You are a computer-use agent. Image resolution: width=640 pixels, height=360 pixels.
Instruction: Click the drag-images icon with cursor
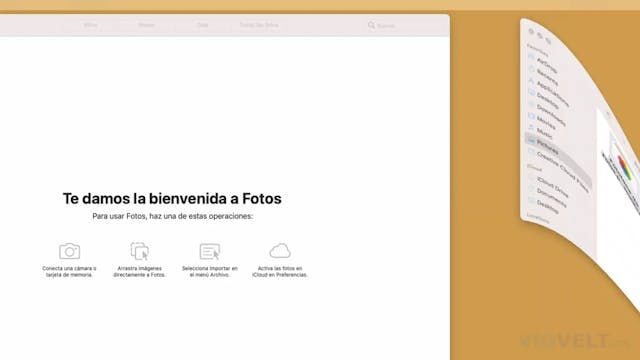pos(140,251)
